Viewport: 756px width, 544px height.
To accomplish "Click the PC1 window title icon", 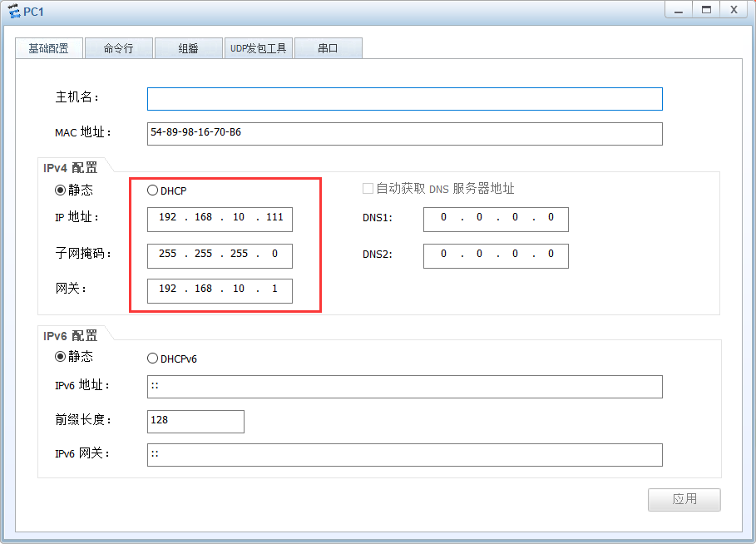I will pyautogui.click(x=14, y=11).
